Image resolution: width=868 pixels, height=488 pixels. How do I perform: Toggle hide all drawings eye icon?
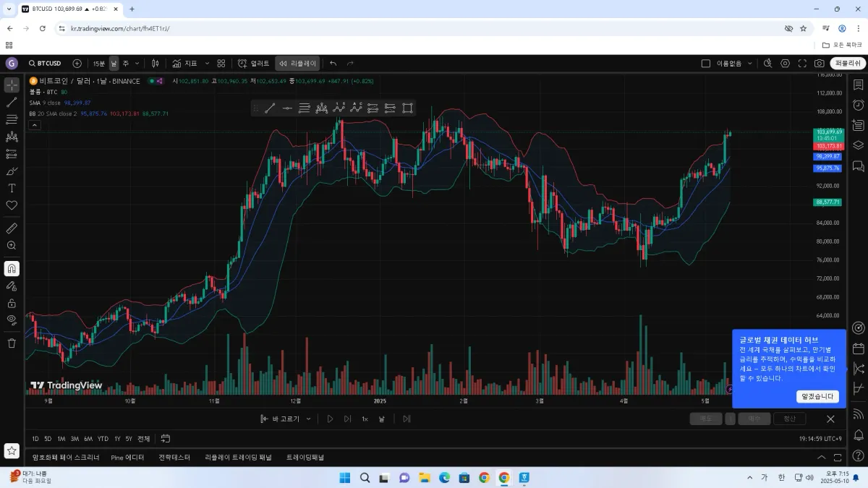point(12,320)
